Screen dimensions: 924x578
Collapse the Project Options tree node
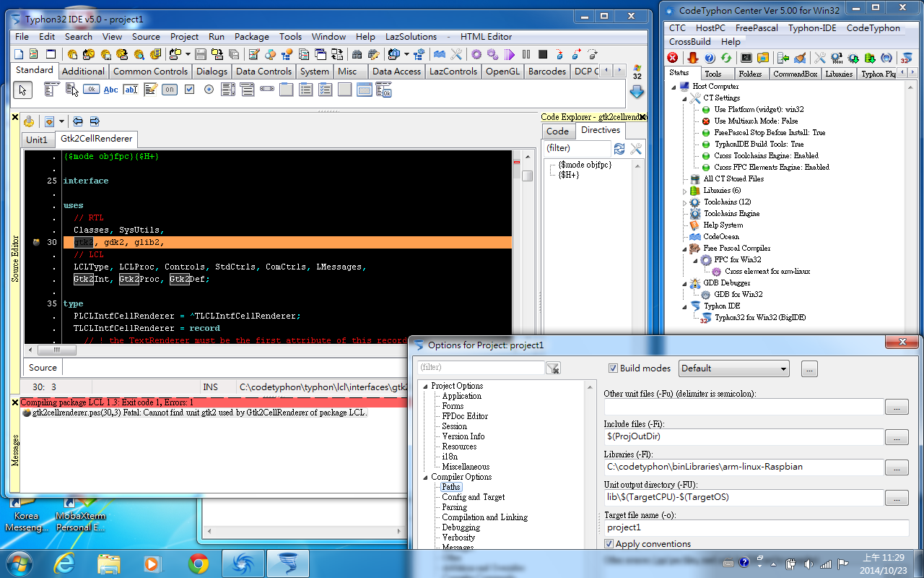pyautogui.click(x=425, y=386)
